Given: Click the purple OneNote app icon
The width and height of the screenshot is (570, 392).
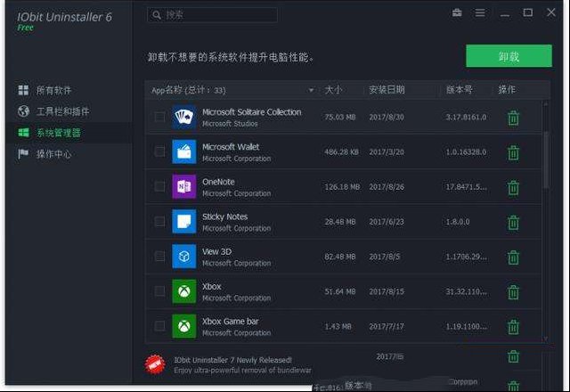Looking at the screenshot, I should [184, 186].
